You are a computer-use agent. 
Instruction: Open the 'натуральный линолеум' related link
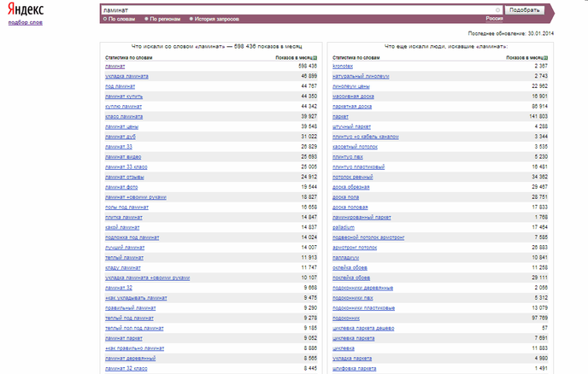click(361, 77)
